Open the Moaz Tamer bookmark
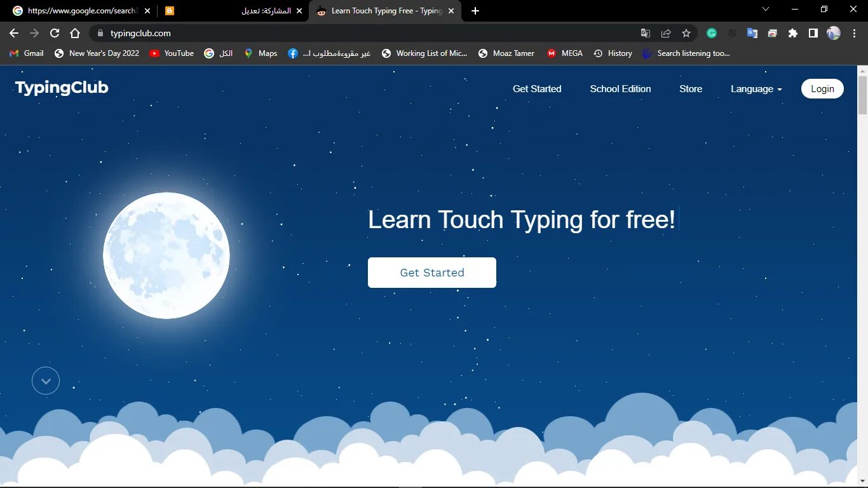Viewport: 868px width, 488px height. coord(506,53)
